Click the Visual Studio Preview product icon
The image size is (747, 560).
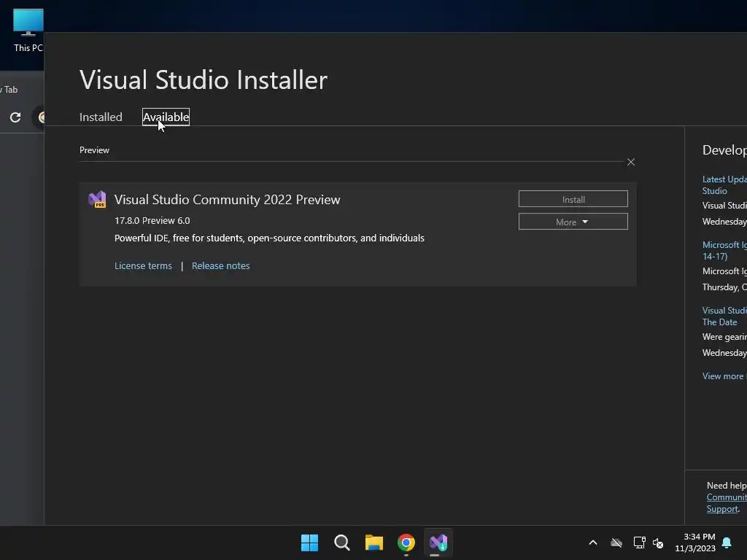pos(97,199)
